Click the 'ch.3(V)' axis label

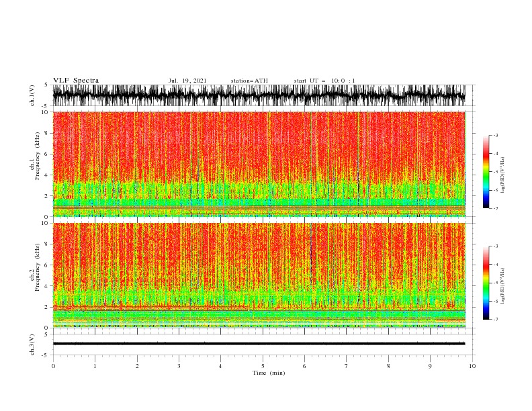pyautogui.click(x=32, y=345)
